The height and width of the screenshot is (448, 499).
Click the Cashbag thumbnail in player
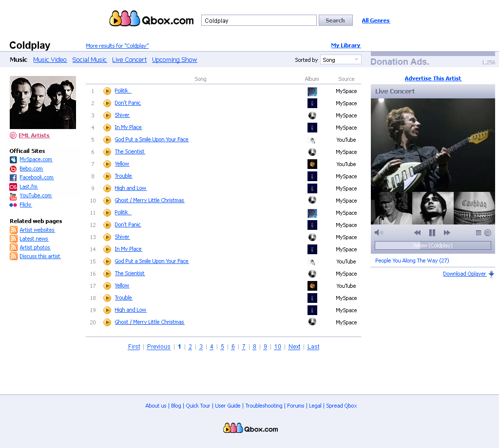click(474, 208)
